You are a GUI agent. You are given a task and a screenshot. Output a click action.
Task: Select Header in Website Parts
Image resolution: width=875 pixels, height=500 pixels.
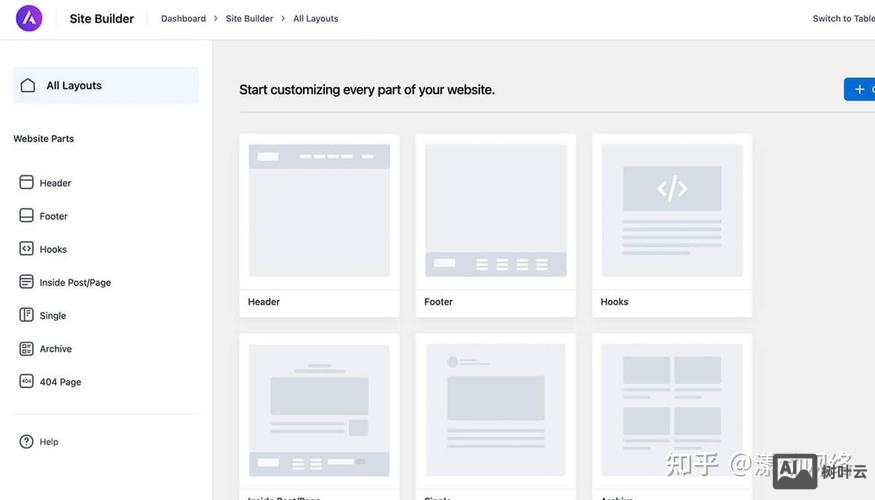click(55, 183)
